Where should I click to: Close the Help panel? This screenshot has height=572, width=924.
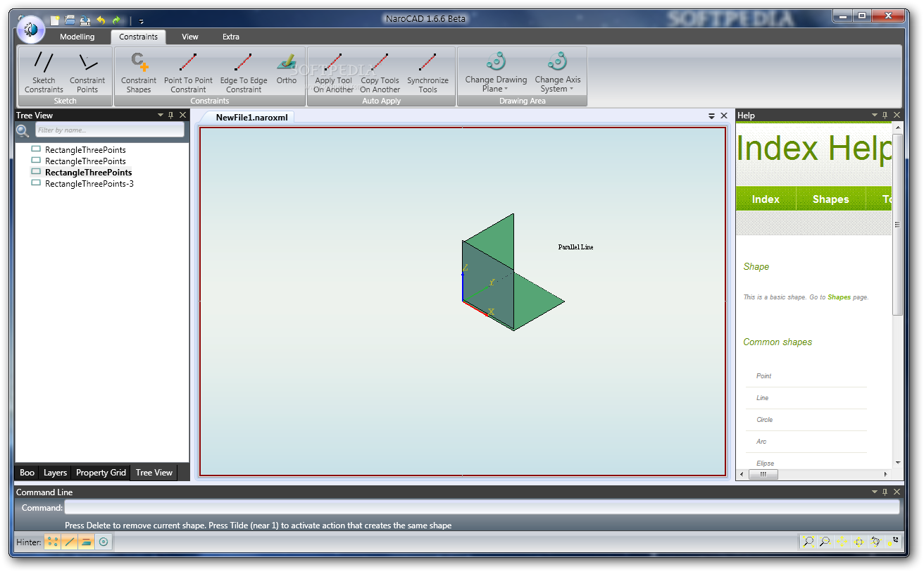pos(896,115)
